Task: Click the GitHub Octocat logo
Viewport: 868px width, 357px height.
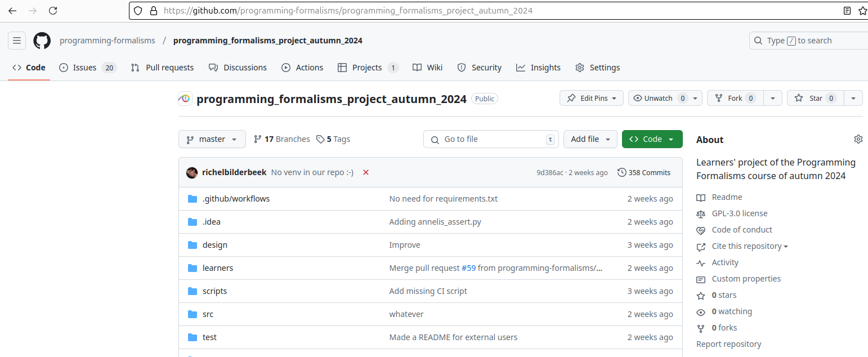Action: pos(42,41)
